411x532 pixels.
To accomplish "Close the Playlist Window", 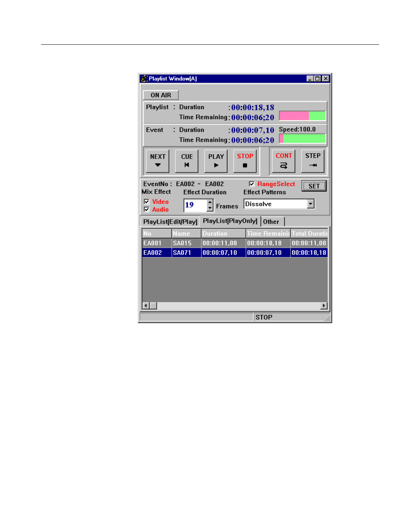I will pos(326,78).
